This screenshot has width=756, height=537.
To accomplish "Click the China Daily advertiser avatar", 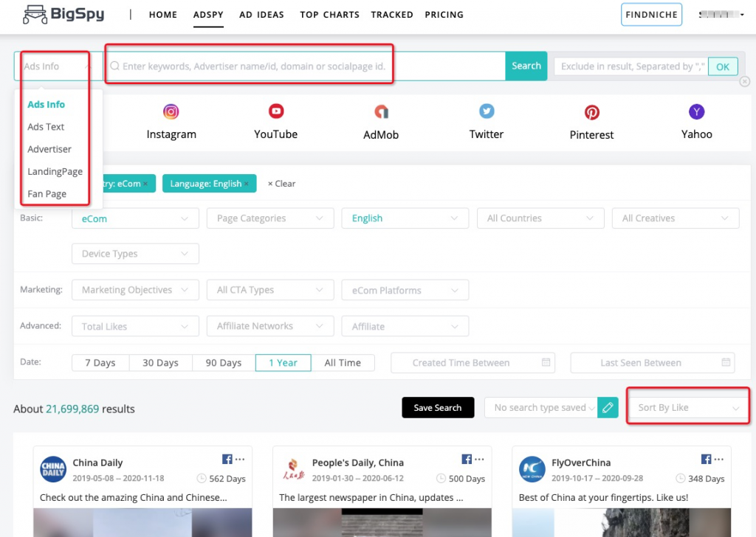I will pyautogui.click(x=53, y=469).
